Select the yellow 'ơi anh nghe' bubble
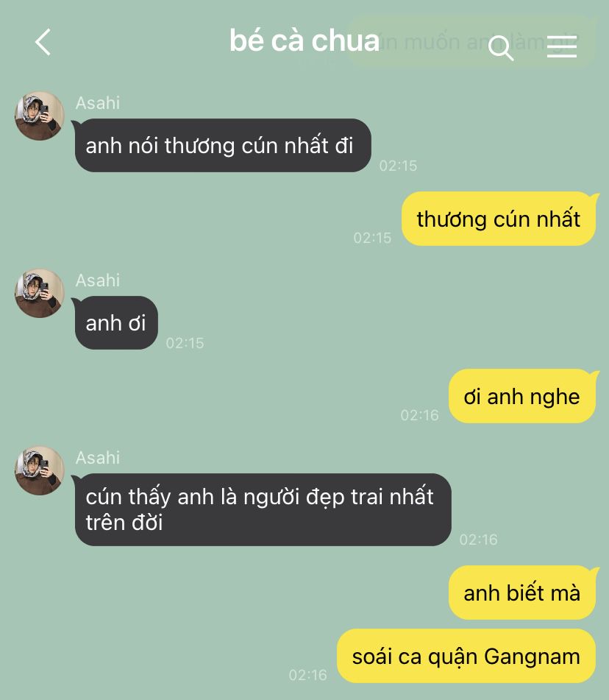609x700 pixels. 522,396
